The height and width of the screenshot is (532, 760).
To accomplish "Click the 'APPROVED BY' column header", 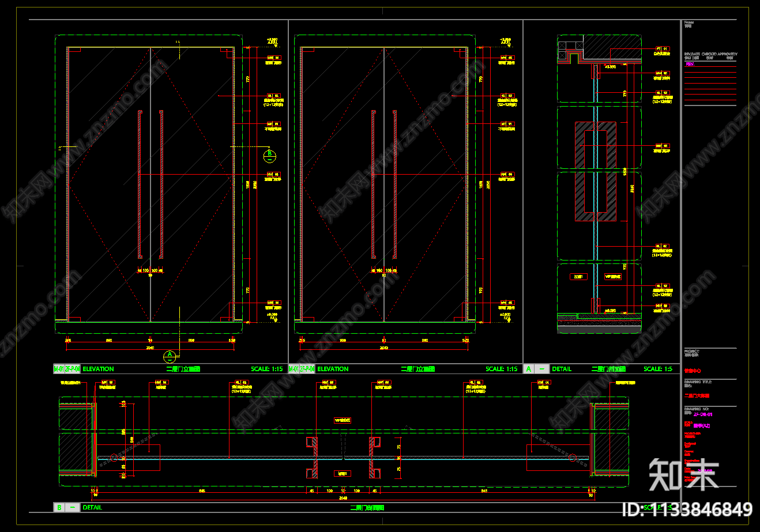I will click(x=728, y=54).
